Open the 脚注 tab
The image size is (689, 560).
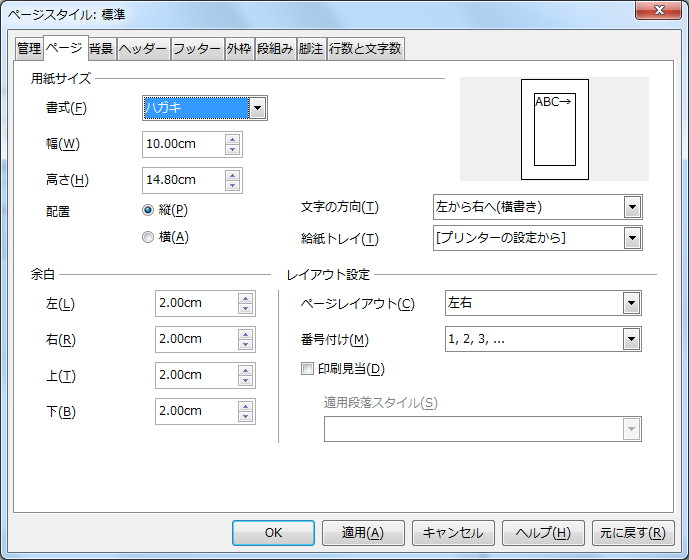coord(311,48)
